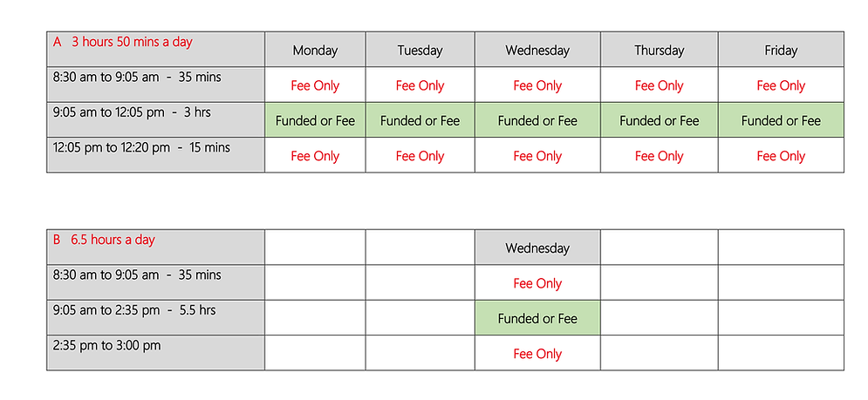Click the Monday column header in table A
Screen dimensions: 868x400
(x=315, y=50)
